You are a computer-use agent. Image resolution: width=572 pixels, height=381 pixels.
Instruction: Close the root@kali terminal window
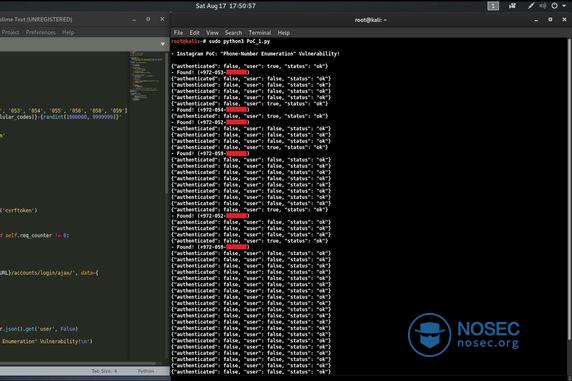click(564, 19)
